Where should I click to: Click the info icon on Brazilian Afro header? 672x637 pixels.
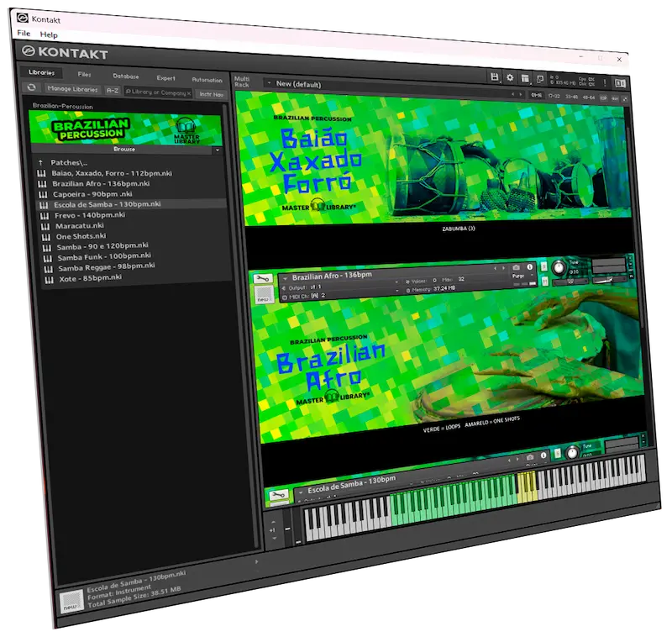click(x=530, y=267)
